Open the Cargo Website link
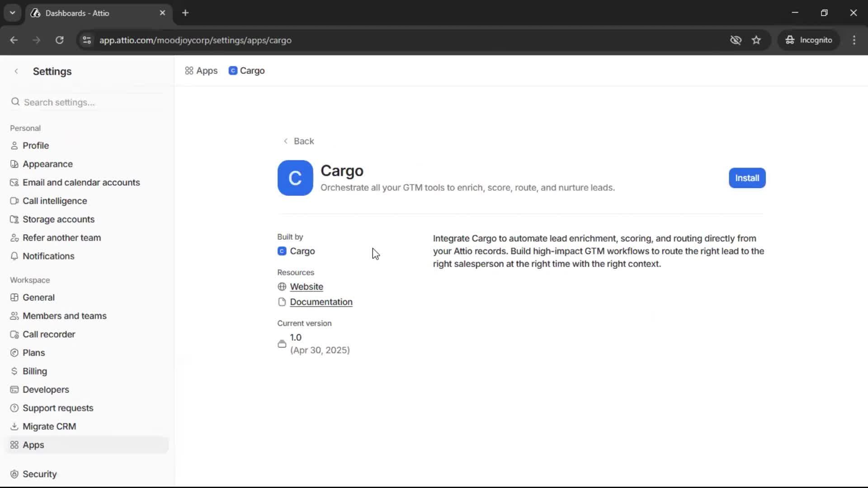The image size is (868, 488). [x=307, y=286]
